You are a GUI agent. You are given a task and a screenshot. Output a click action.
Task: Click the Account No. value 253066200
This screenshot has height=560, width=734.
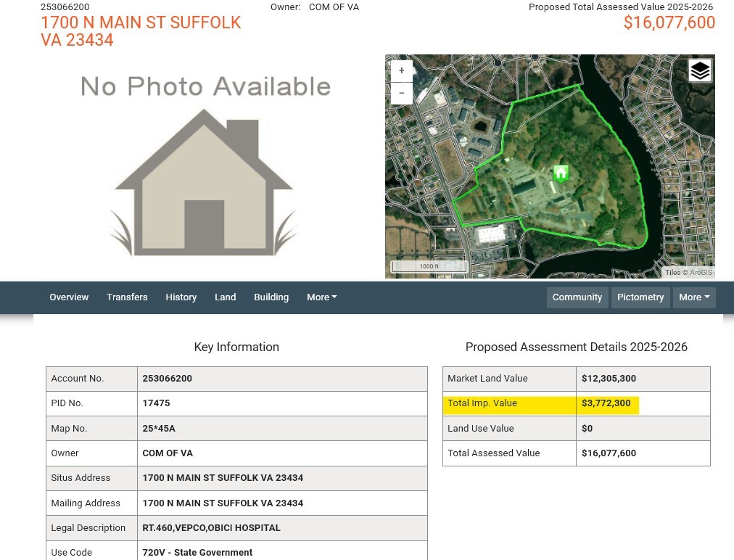coord(168,379)
